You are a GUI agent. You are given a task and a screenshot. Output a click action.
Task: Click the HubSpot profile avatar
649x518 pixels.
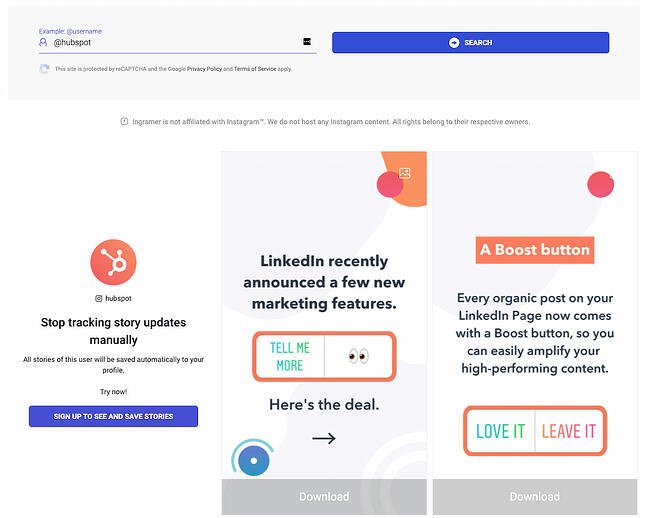[x=113, y=262]
